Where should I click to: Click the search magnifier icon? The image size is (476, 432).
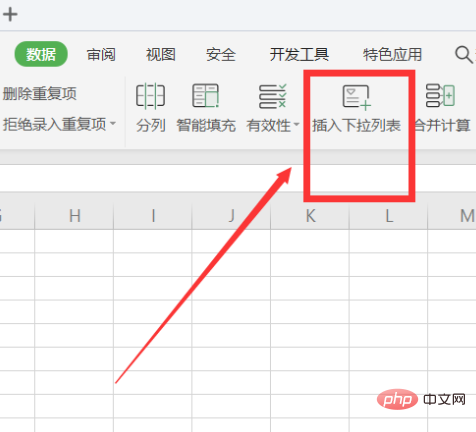pyautogui.click(x=463, y=54)
